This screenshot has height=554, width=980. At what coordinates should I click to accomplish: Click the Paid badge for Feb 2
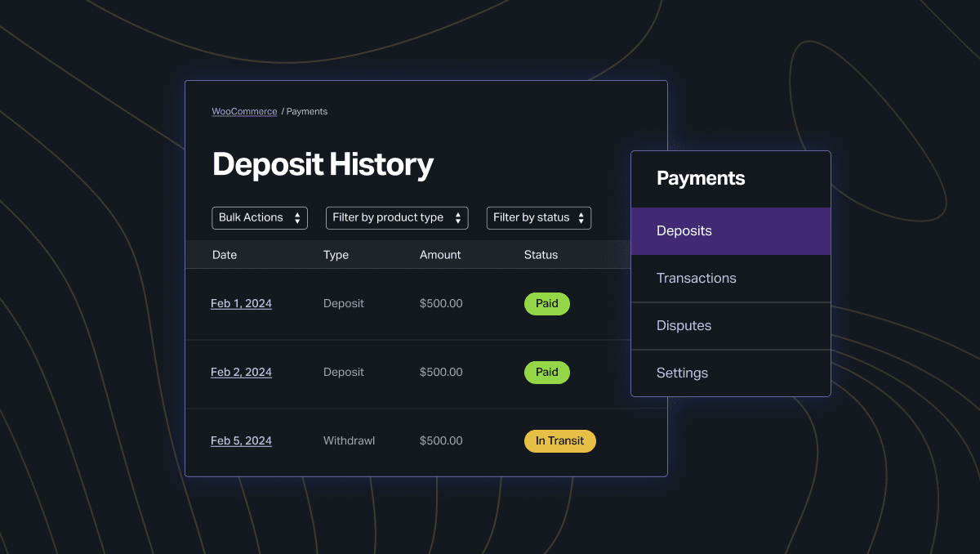click(546, 373)
